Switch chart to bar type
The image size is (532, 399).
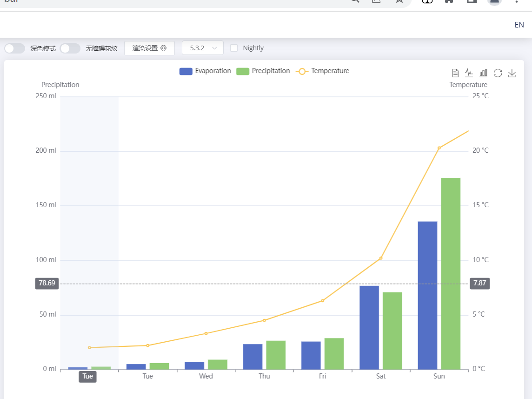point(484,73)
